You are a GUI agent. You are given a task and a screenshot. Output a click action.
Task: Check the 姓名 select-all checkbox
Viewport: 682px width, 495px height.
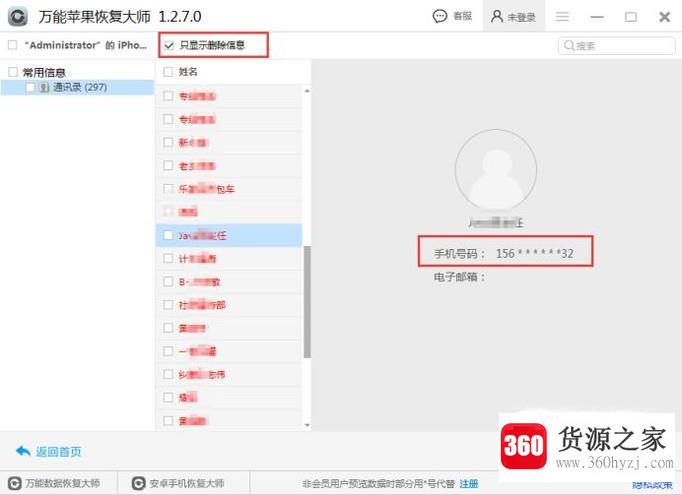pos(168,72)
